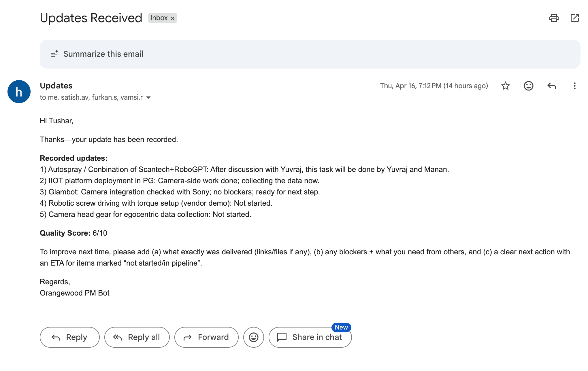Remove the Inbox label
Screen dimensions: 588x371
173,18
